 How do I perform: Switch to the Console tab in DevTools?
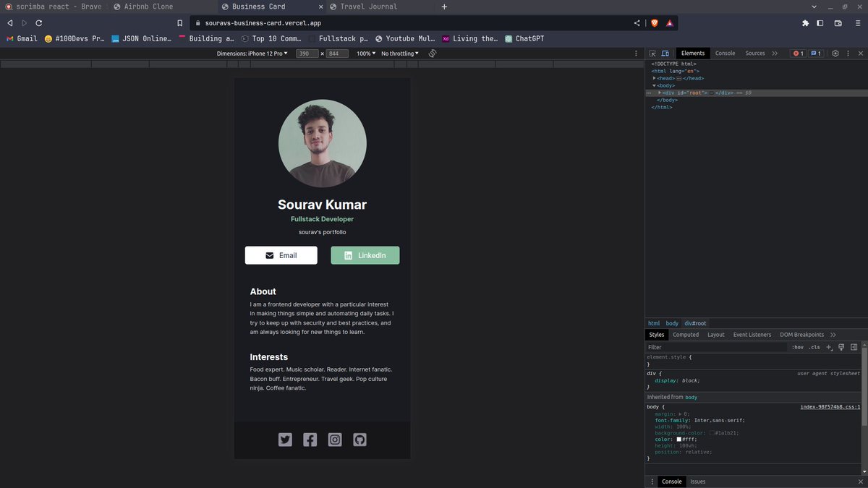725,53
